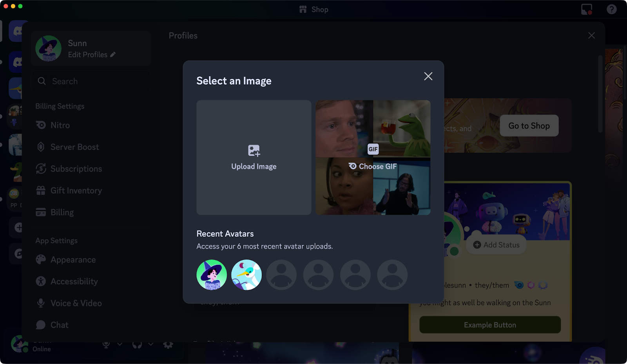Click the Appearance palette icon
Screen dimensions: 627x364
(41, 259)
